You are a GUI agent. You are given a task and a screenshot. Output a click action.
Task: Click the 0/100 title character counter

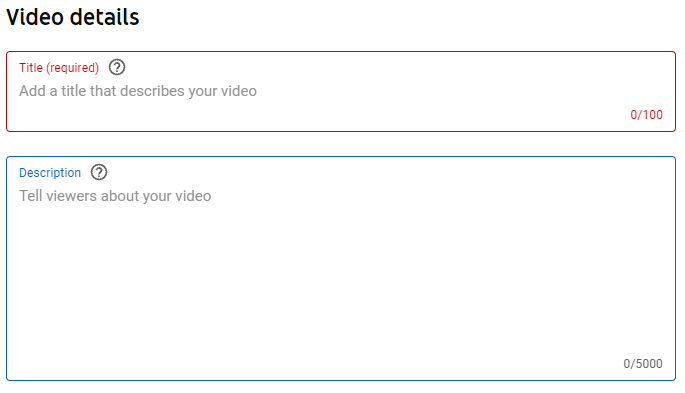point(646,115)
